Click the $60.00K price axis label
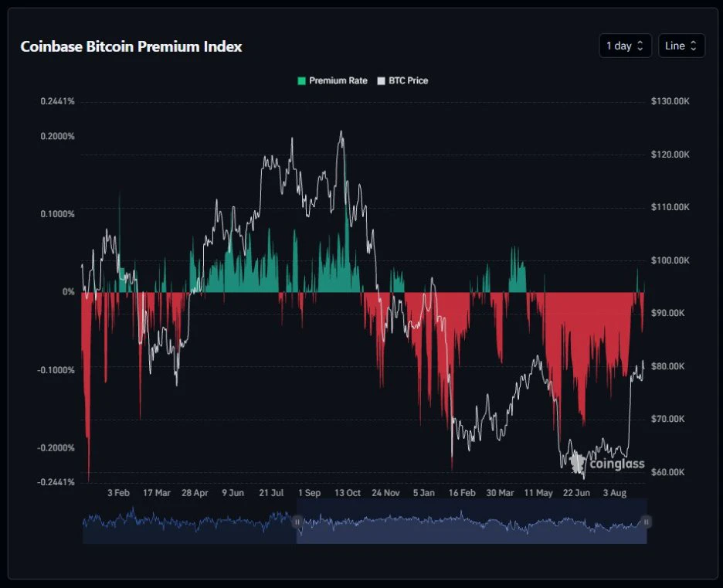723x588 pixels. tap(667, 472)
